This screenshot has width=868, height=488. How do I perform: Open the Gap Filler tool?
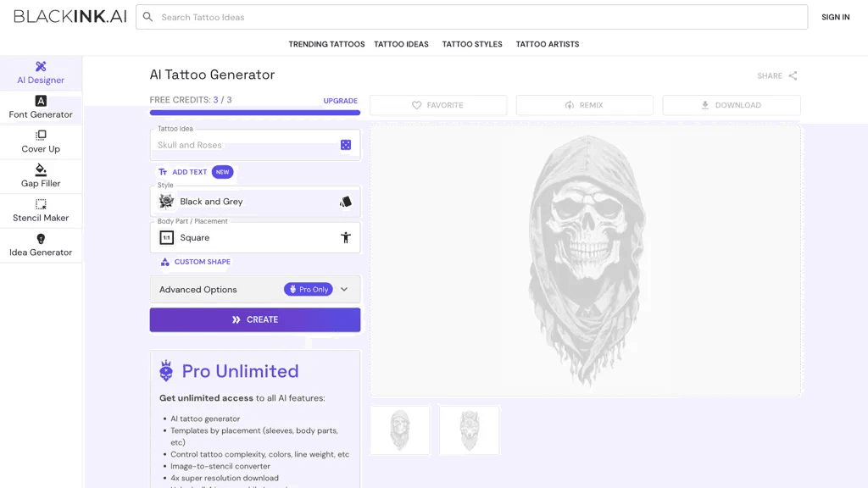pyautogui.click(x=41, y=176)
